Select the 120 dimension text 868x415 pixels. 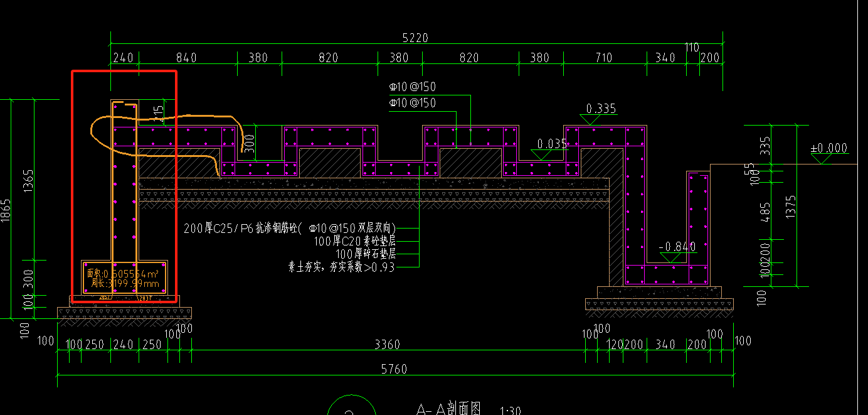pyautogui.click(x=615, y=345)
